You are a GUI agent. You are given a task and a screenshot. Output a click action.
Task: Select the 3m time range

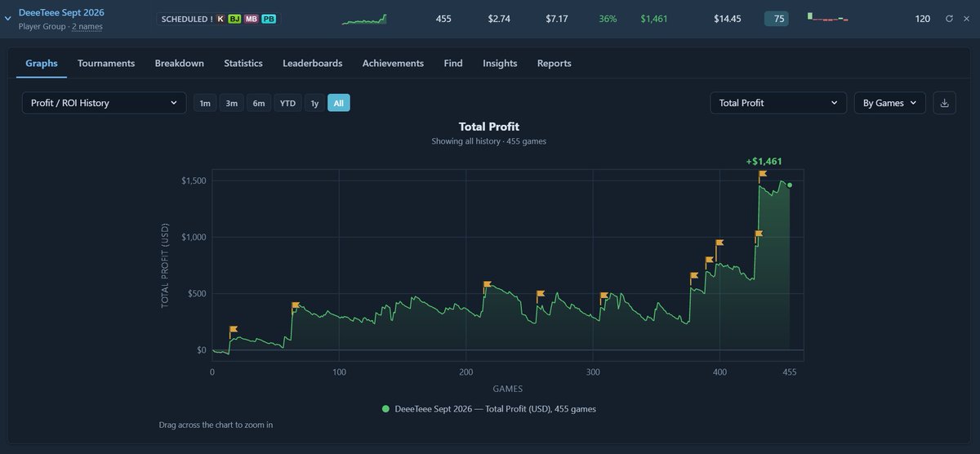(x=232, y=103)
